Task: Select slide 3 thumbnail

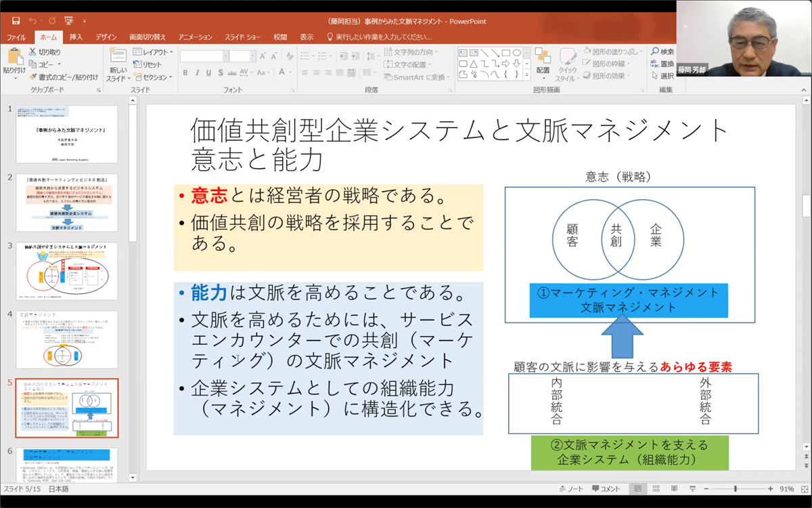Action: (x=66, y=272)
